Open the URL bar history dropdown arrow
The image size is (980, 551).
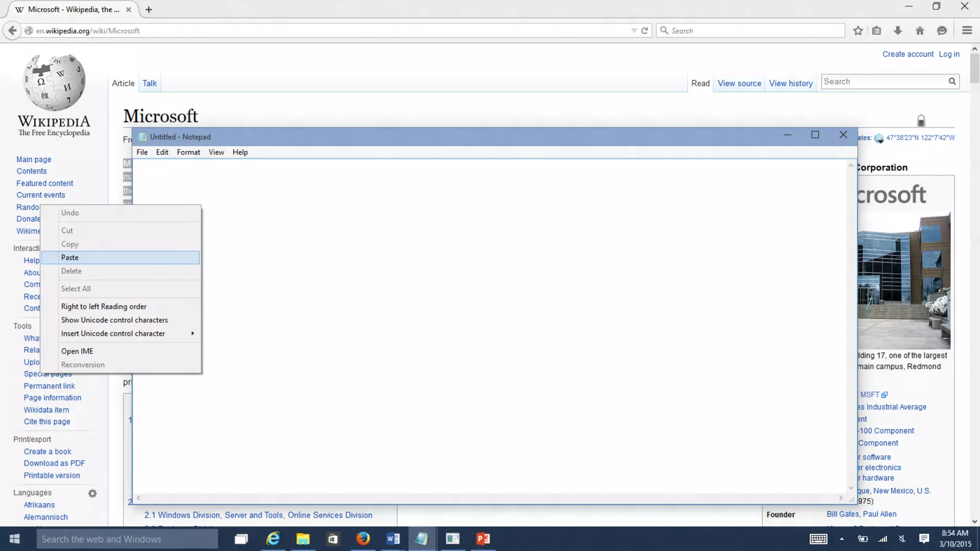tap(634, 31)
